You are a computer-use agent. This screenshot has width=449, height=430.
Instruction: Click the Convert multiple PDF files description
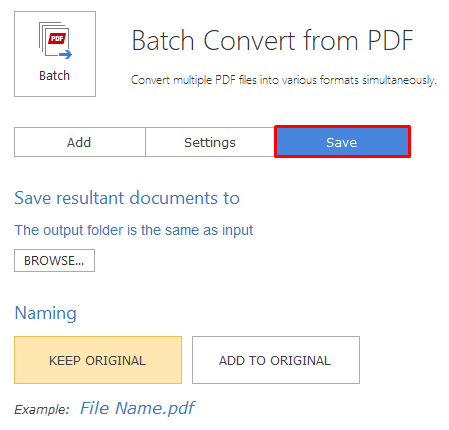284,80
